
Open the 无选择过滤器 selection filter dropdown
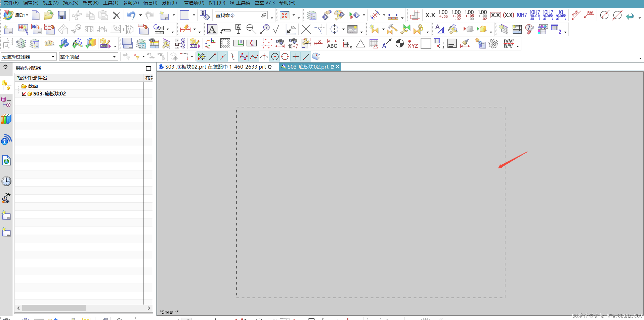point(28,57)
